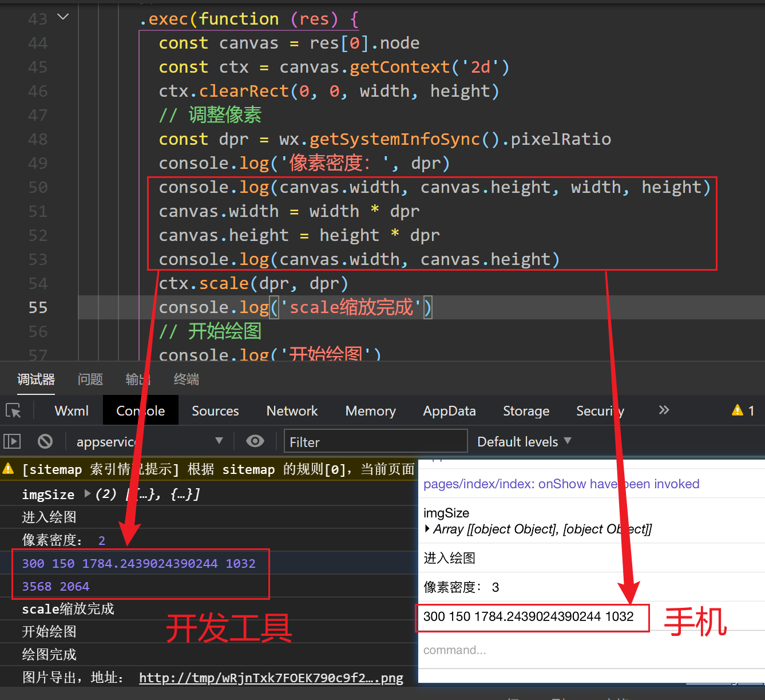
Task: Expand the Array object in the phone console
Action: point(427,529)
